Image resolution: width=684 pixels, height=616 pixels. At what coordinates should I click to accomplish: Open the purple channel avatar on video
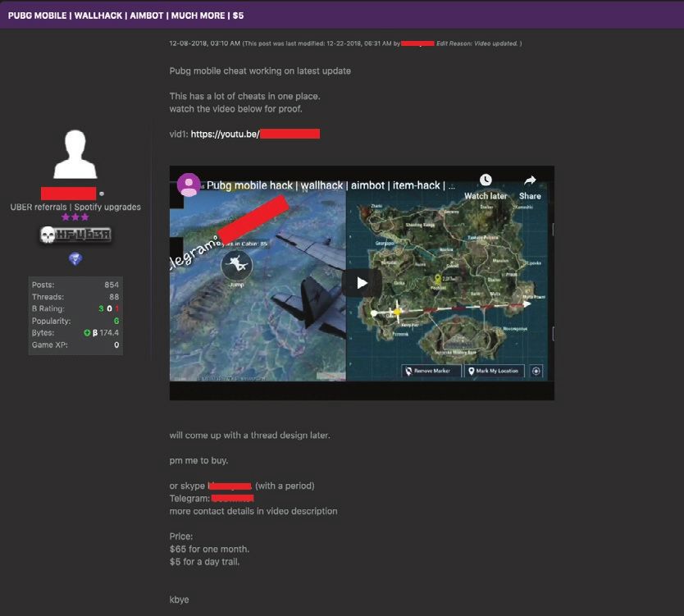tap(189, 185)
